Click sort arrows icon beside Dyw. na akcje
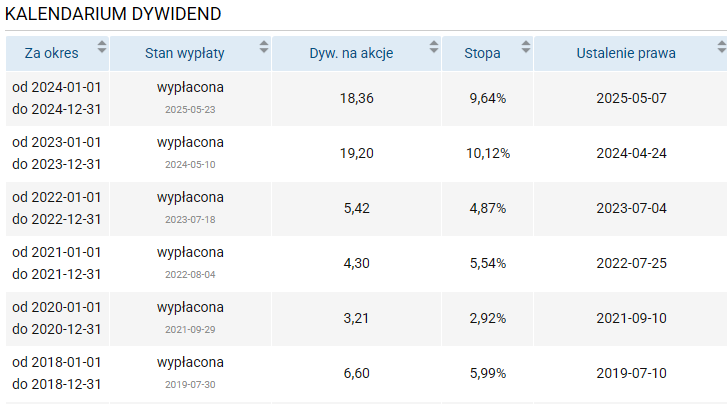Image resolution: width=727 pixels, height=404 pixels. (433, 47)
